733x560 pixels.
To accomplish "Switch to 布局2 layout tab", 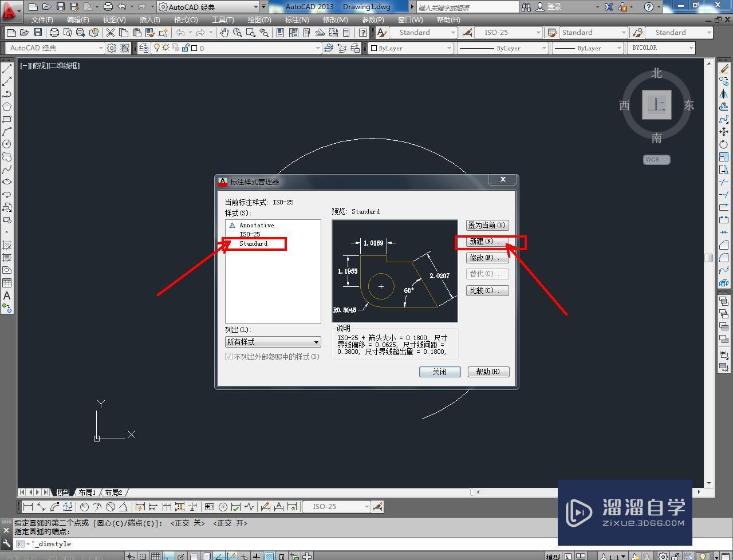I will click(x=113, y=492).
